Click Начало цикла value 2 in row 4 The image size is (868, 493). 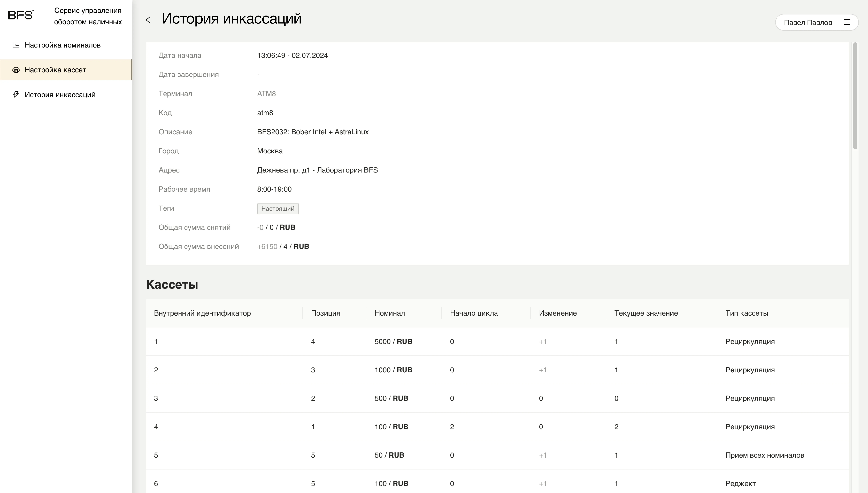452,427
